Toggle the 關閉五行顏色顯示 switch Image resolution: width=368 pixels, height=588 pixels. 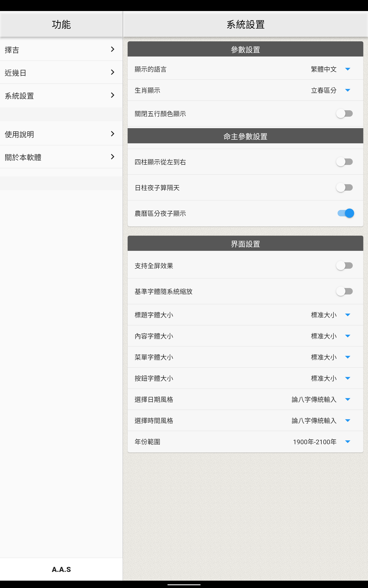[344, 113]
